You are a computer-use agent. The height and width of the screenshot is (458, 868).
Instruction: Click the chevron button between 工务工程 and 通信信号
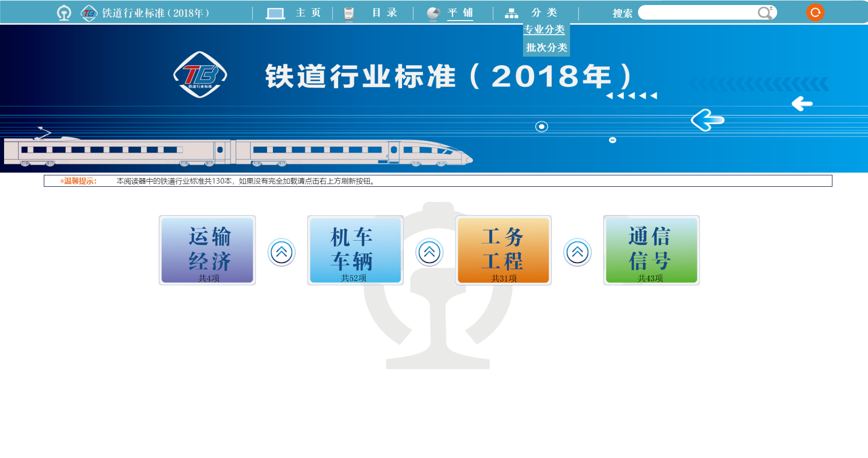pos(577,252)
